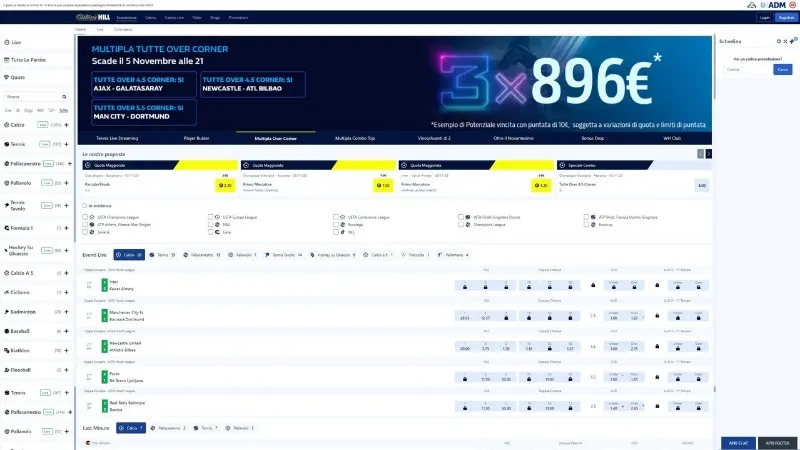
Task: Click the Hockey su Ghiaccio icon in Eventi Live
Action: coord(312,255)
